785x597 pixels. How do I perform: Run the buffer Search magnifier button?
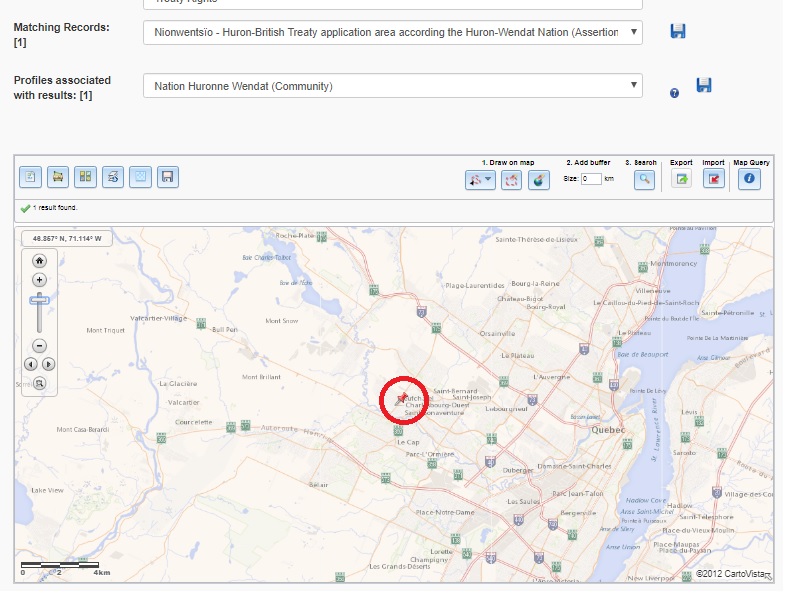click(x=645, y=179)
